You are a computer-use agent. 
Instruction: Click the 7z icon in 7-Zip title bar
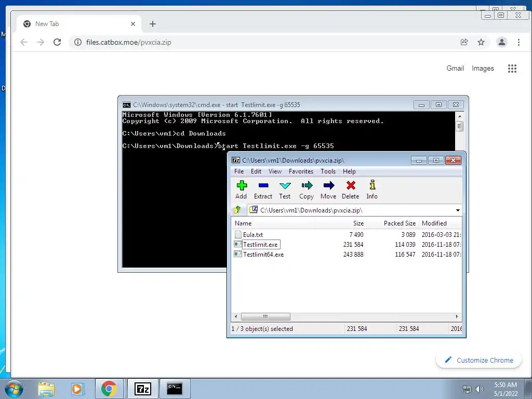pos(236,160)
